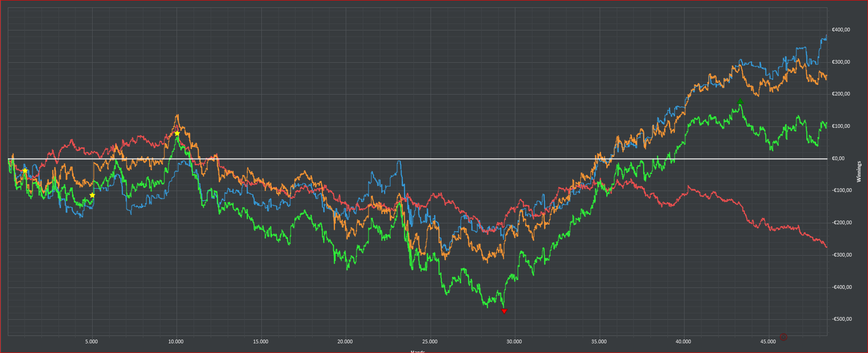Select the -€300,00 axis label
868x353 pixels.
tap(842, 255)
